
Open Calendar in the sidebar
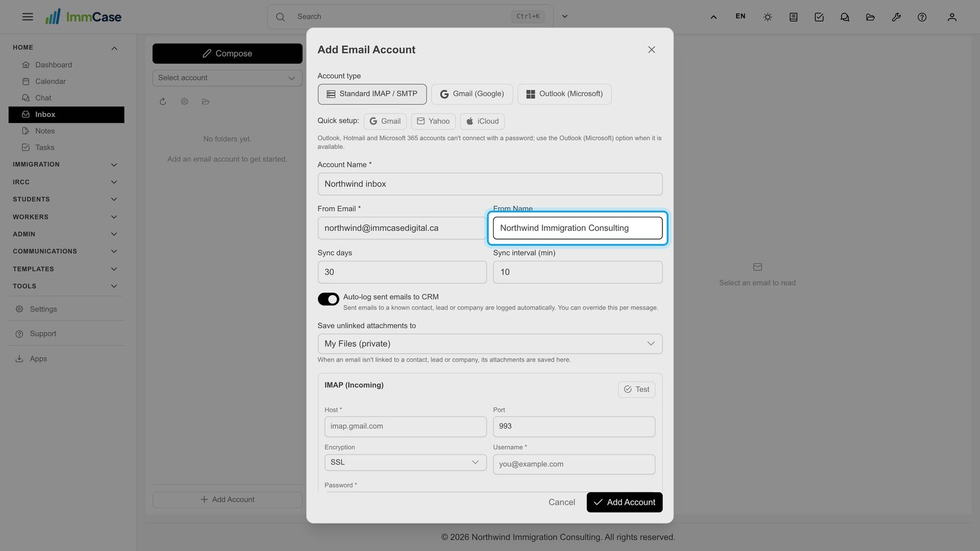click(x=50, y=81)
